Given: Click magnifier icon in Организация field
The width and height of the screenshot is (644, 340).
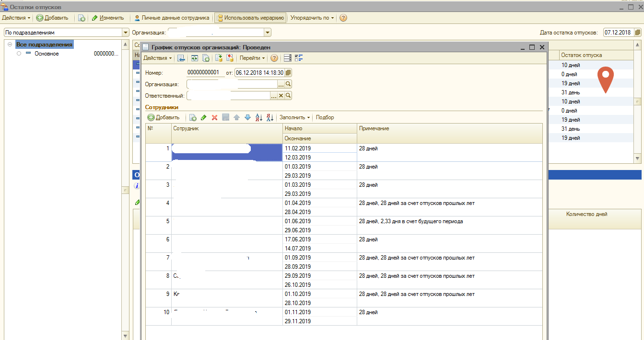Looking at the screenshot, I should point(288,84).
